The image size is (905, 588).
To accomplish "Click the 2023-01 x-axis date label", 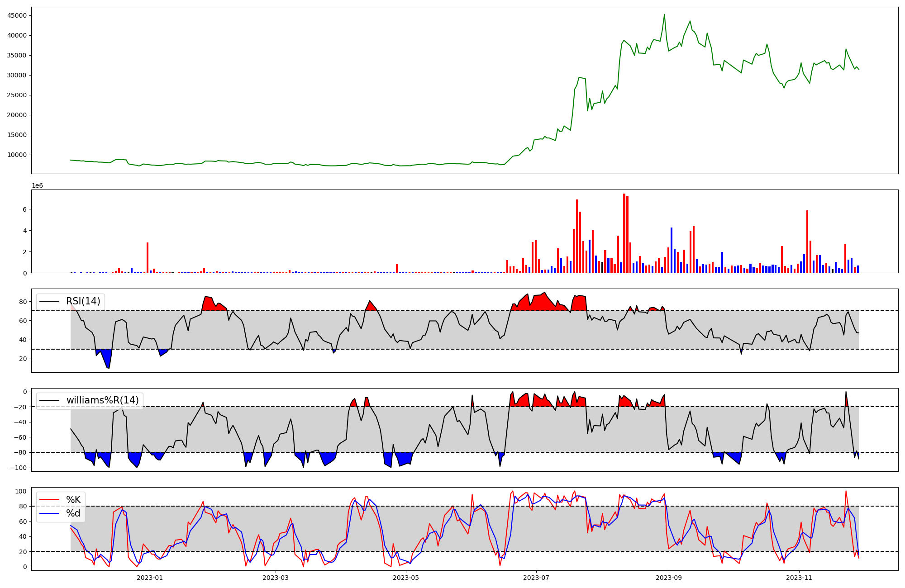I will click(149, 578).
